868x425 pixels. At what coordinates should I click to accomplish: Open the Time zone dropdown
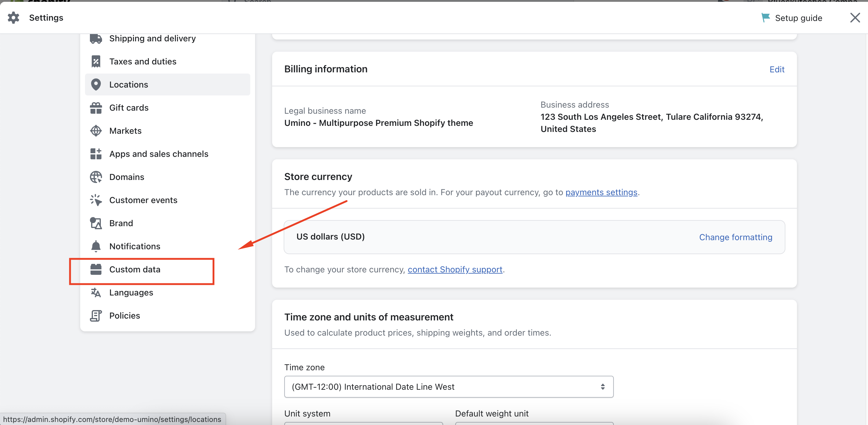coord(449,387)
